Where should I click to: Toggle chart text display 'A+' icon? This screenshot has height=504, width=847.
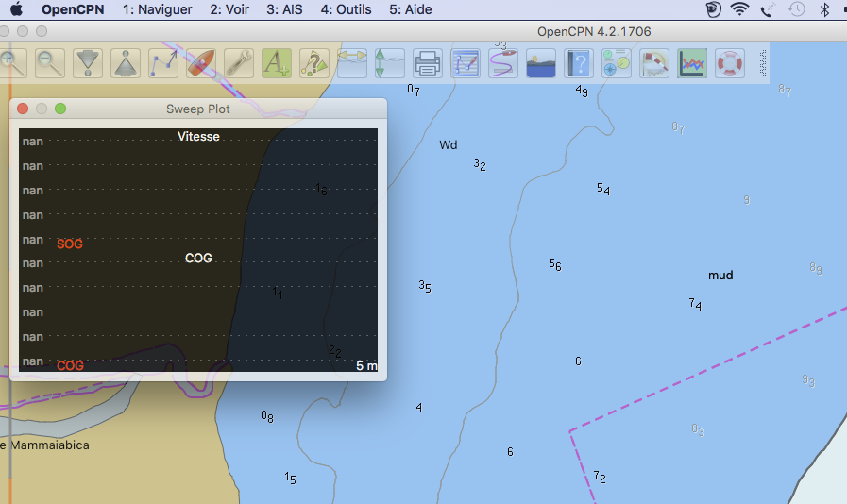(277, 63)
